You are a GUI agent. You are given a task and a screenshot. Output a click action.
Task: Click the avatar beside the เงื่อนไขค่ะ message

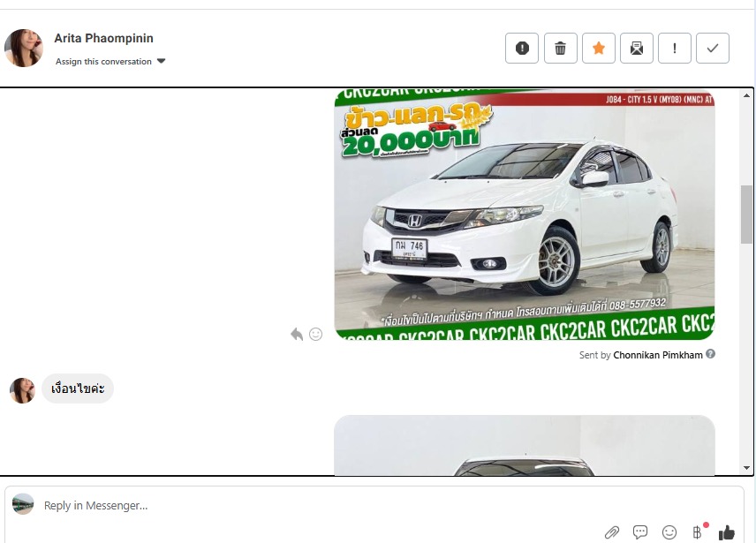point(22,390)
